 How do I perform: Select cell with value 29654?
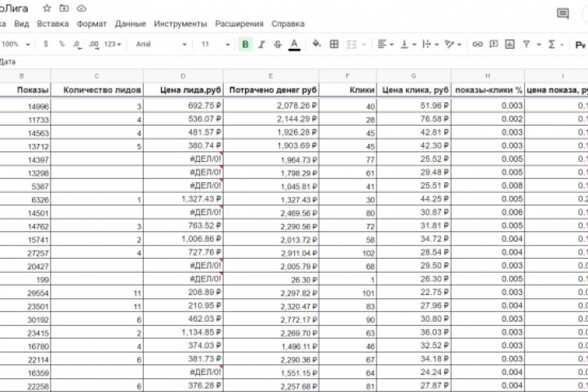click(25, 292)
